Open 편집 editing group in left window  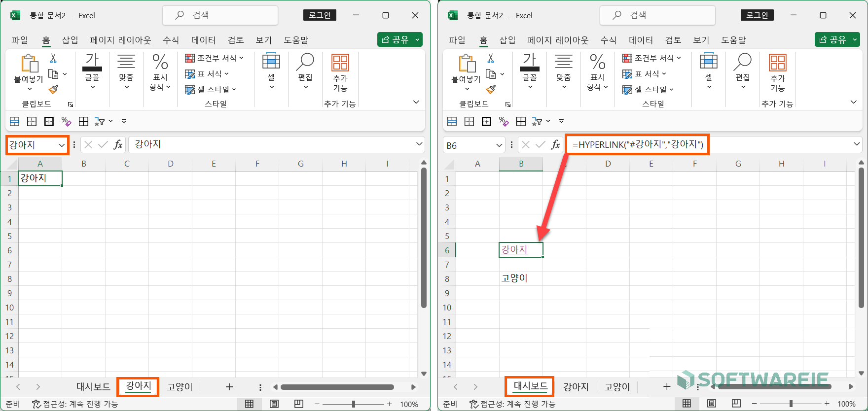pos(305,71)
